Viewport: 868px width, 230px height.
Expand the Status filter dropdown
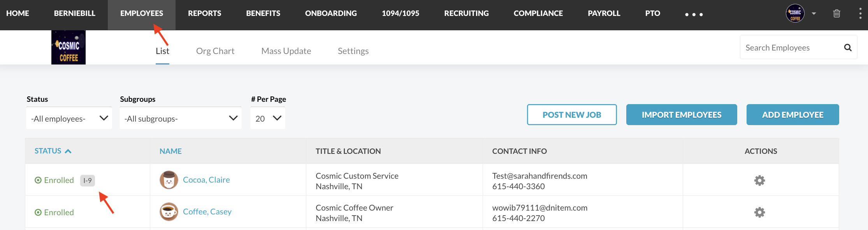(x=69, y=118)
